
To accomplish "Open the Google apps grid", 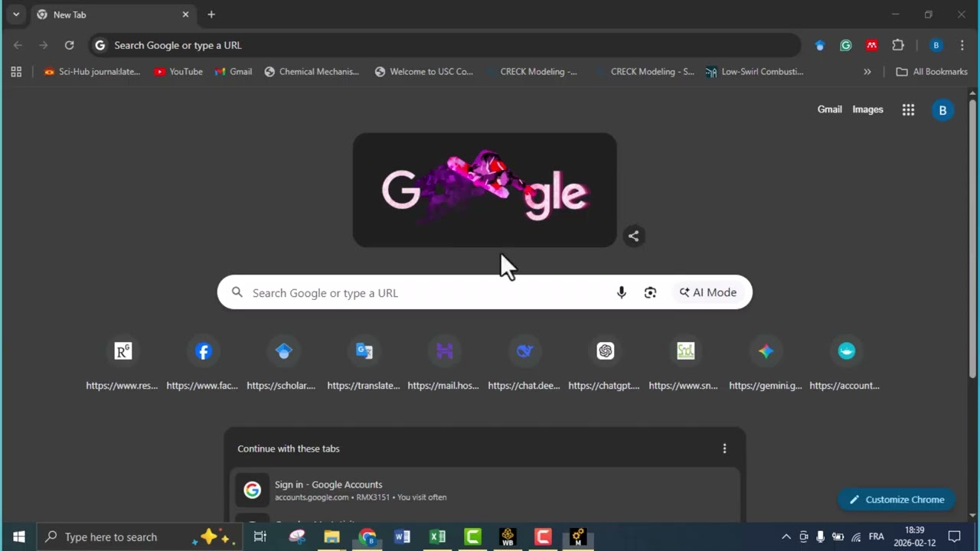I will tap(908, 109).
